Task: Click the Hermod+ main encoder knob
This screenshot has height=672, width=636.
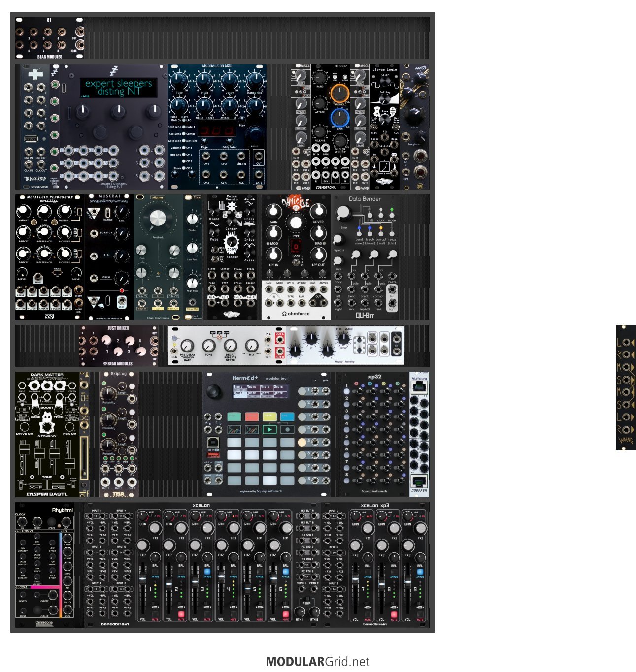Action: pos(213,392)
